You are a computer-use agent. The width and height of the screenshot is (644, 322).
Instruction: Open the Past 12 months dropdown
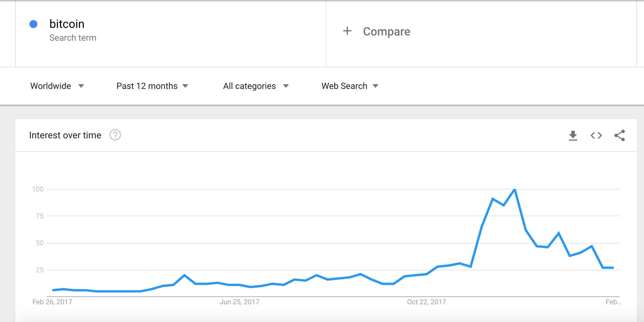(152, 86)
